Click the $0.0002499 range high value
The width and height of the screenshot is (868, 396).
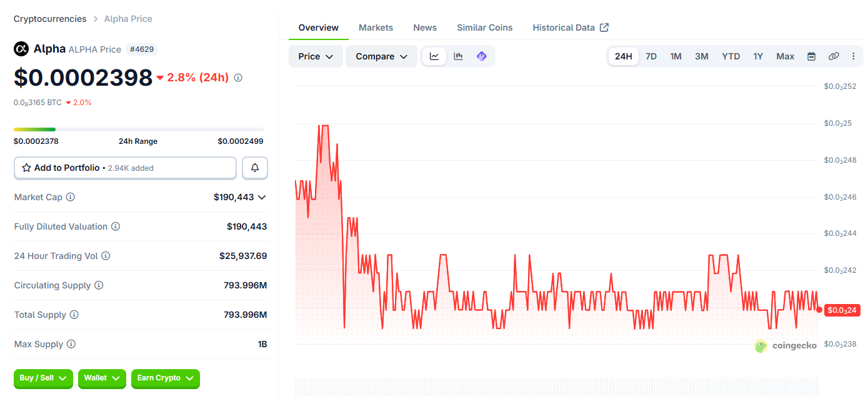(x=241, y=141)
